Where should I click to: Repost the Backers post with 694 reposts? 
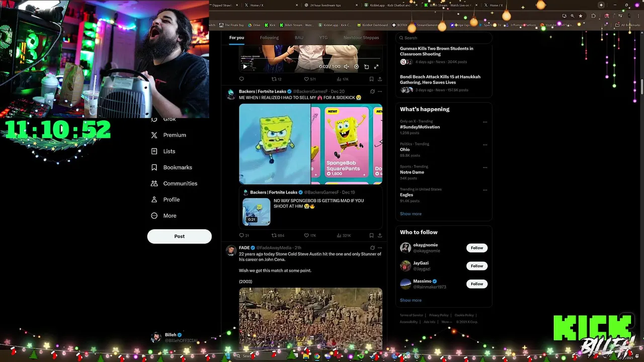point(278,235)
